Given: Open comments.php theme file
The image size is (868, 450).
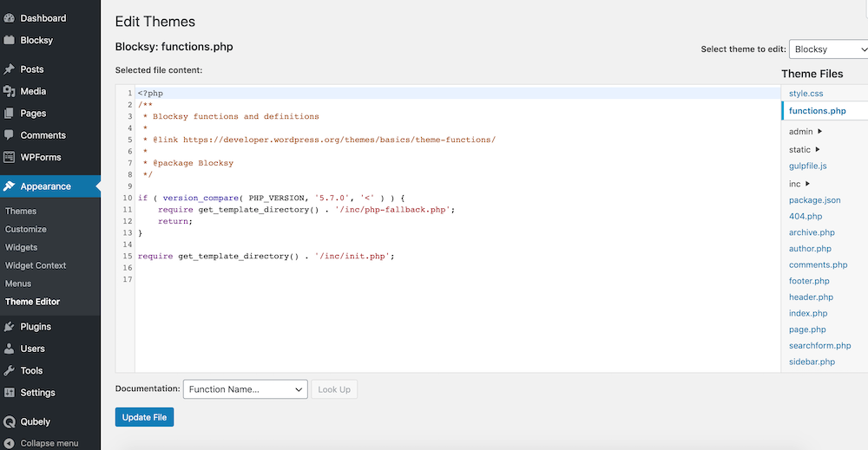Looking at the screenshot, I should (x=819, y=264).
